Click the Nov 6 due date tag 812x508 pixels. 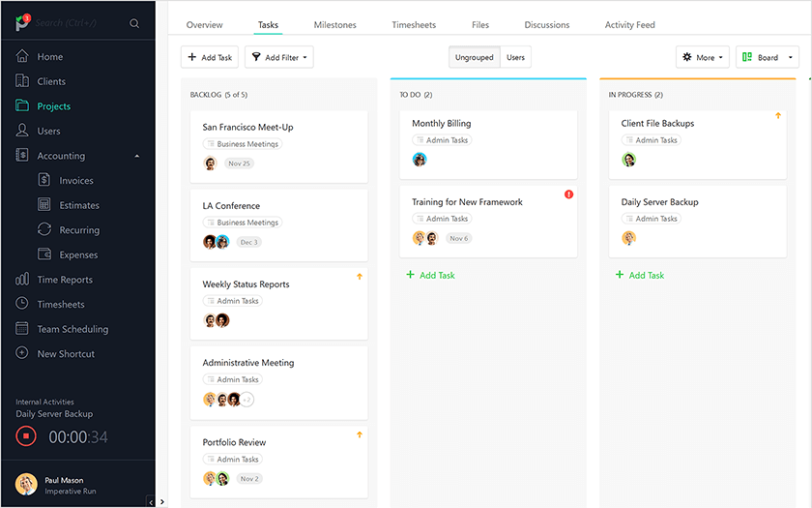pyautogui.click(x=459, y=238)
